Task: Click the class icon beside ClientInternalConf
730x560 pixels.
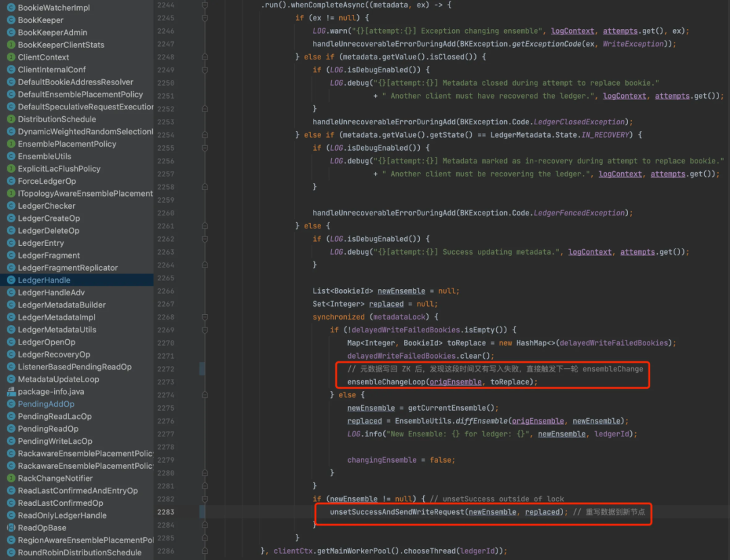Action: tap(11, 70)
